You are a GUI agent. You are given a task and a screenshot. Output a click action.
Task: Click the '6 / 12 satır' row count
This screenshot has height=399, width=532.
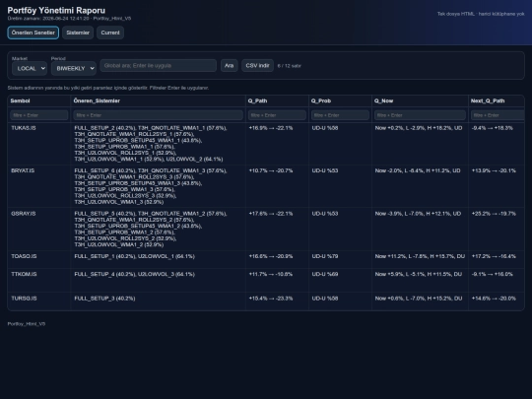tap(289, 66)
